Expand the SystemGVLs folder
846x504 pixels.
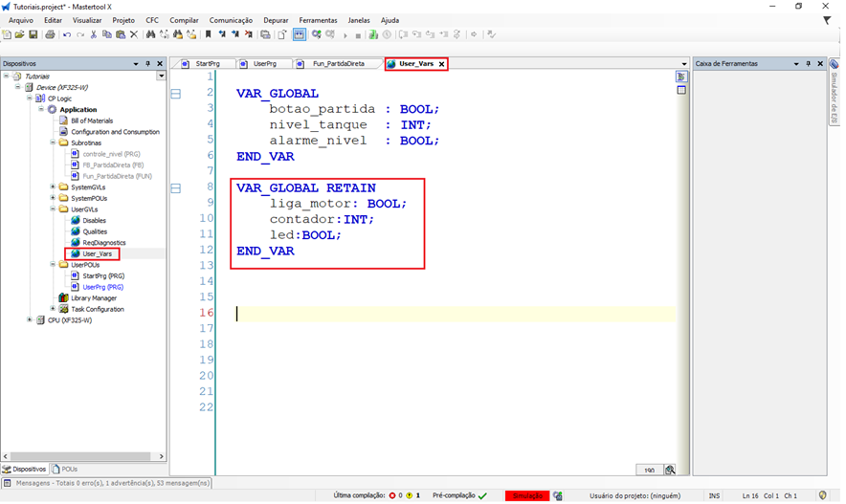(53, 187)
